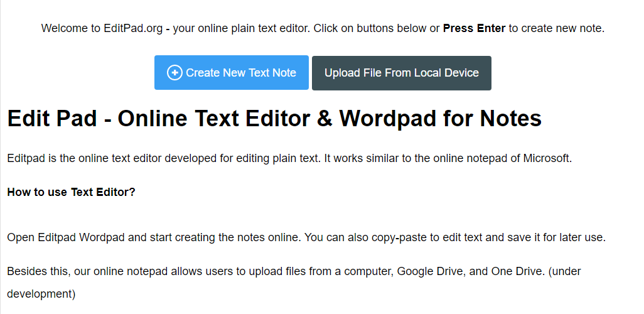Click the word 'development)' on last line
This screenshot has width=644, height=314.
[41, 293]
